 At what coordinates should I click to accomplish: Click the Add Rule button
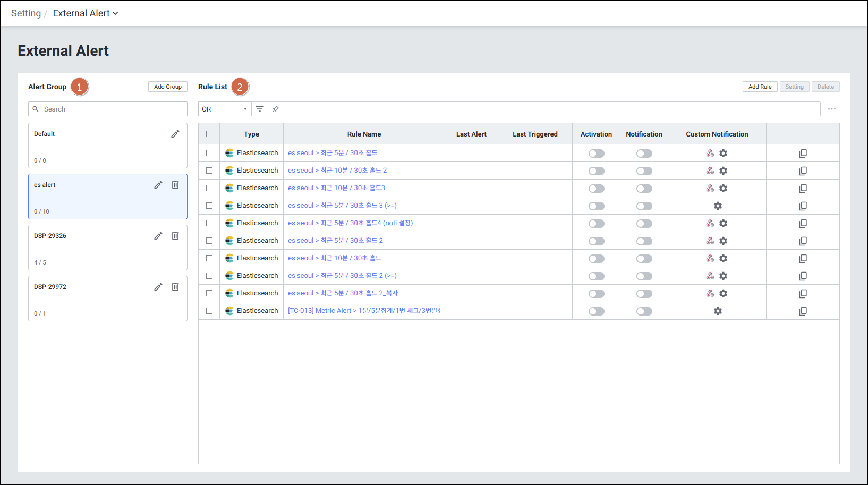pos(760,87)
